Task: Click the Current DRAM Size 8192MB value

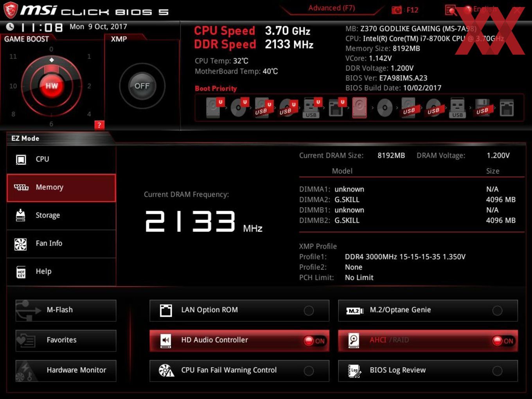Action: [x=391, y=155]
